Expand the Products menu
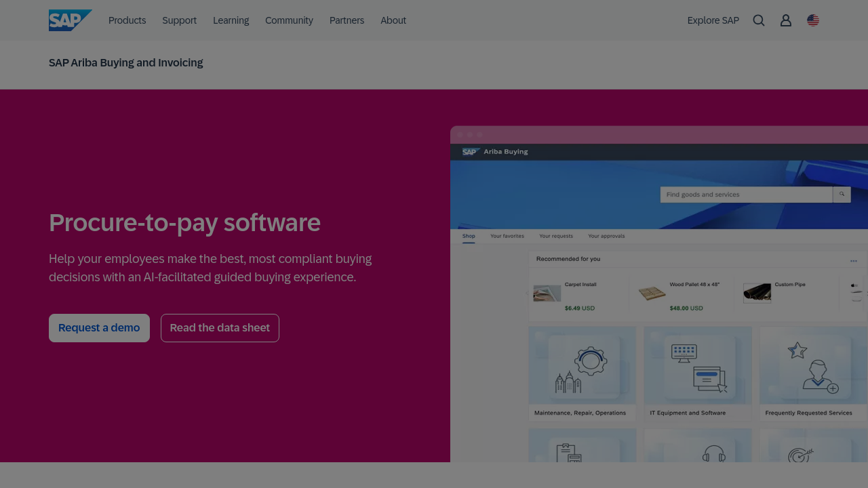 [x=127, y=20]
